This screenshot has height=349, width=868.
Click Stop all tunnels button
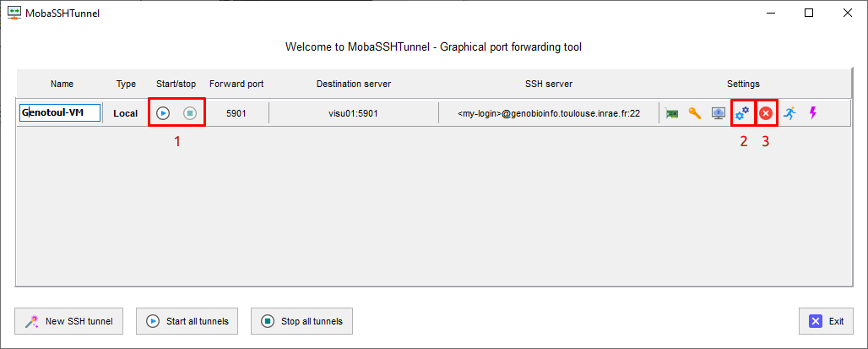point(301,321)
